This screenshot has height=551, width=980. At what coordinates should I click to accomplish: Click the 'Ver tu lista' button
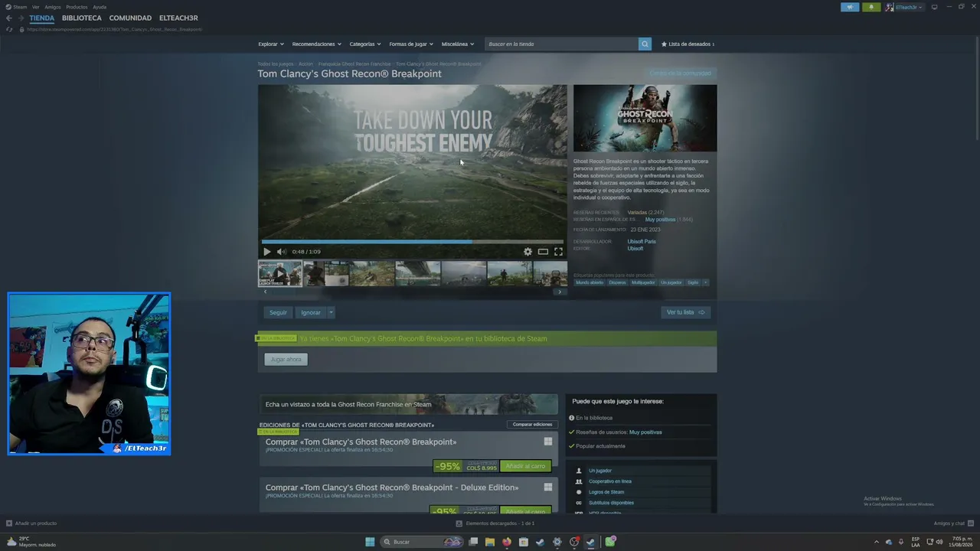click(x=685, y=312)
